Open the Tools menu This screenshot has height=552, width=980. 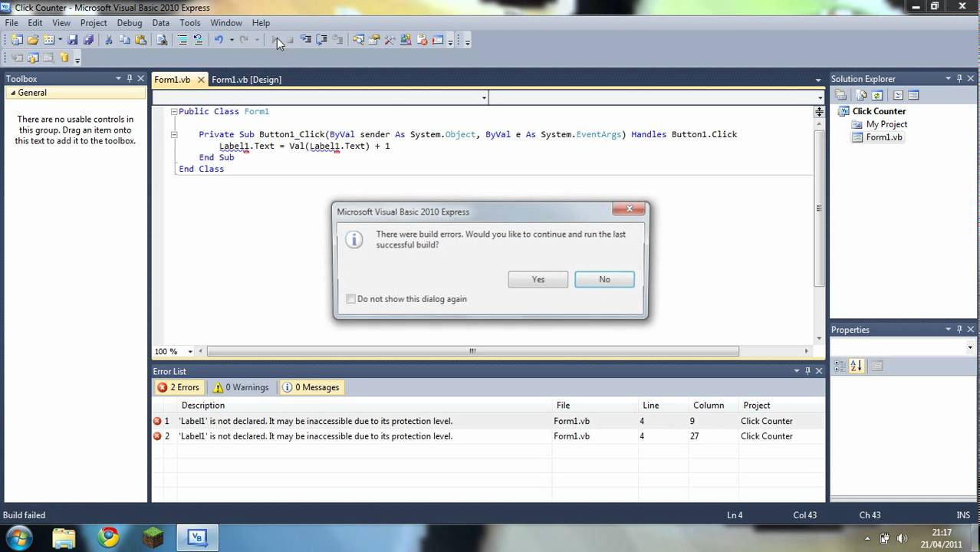pyautogui.click(x=190, y=23)
